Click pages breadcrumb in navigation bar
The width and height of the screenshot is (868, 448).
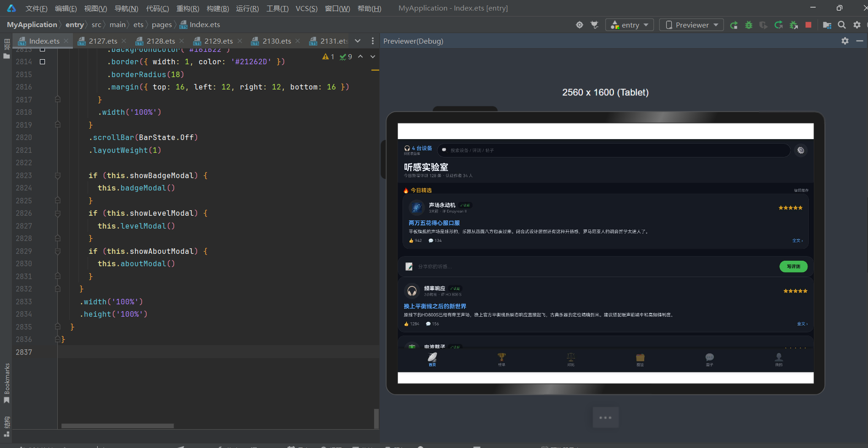click(162, 25)
